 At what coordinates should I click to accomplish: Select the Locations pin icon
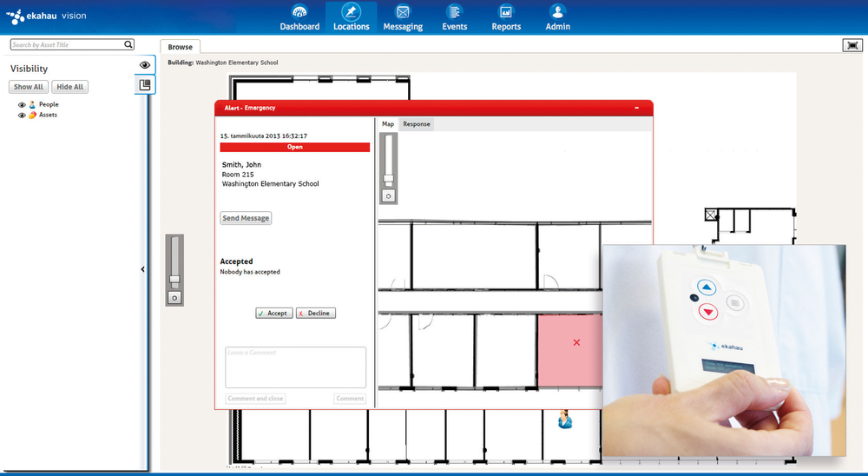(x=352, y=12)
